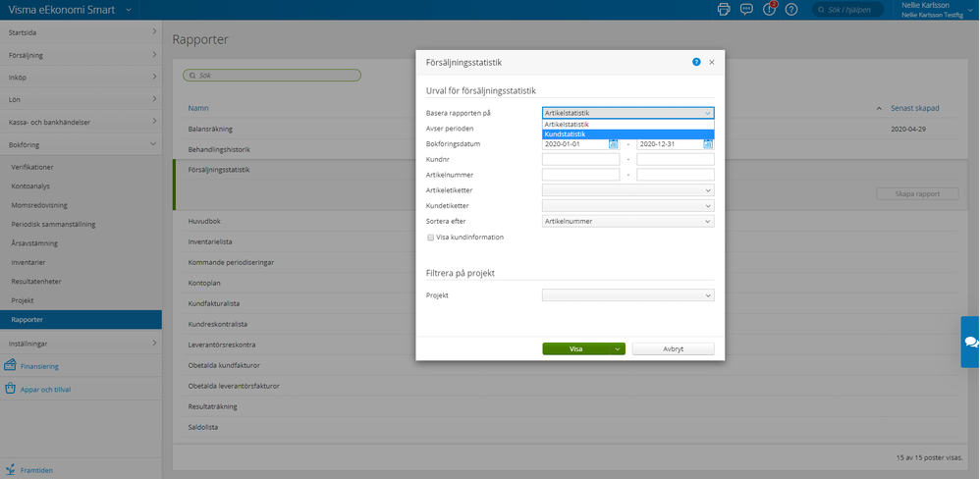Click the Sök field in Rapporter

pyautogui.click(x=272, y=75)
